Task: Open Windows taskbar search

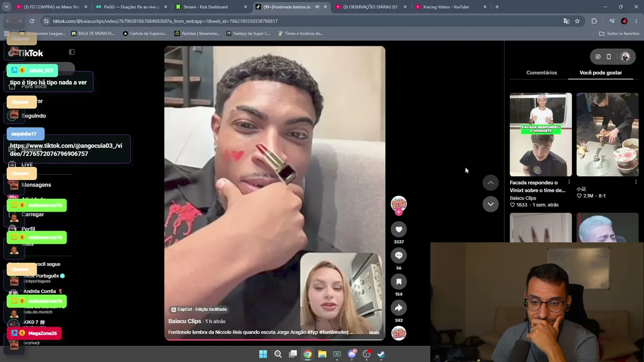Action: click(x=278, y=354)
